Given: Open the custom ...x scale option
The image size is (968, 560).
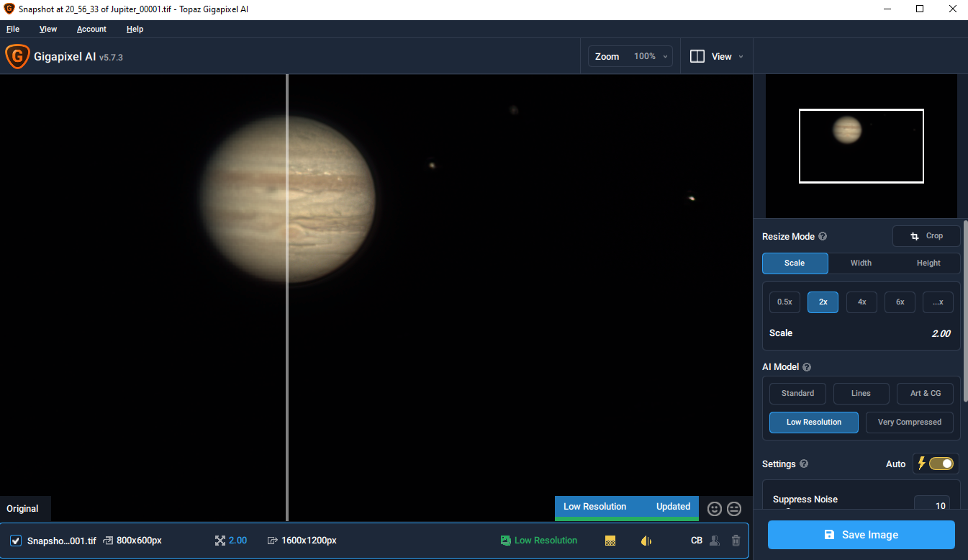Looking at the screenshot, I should (x=938, y=302).
